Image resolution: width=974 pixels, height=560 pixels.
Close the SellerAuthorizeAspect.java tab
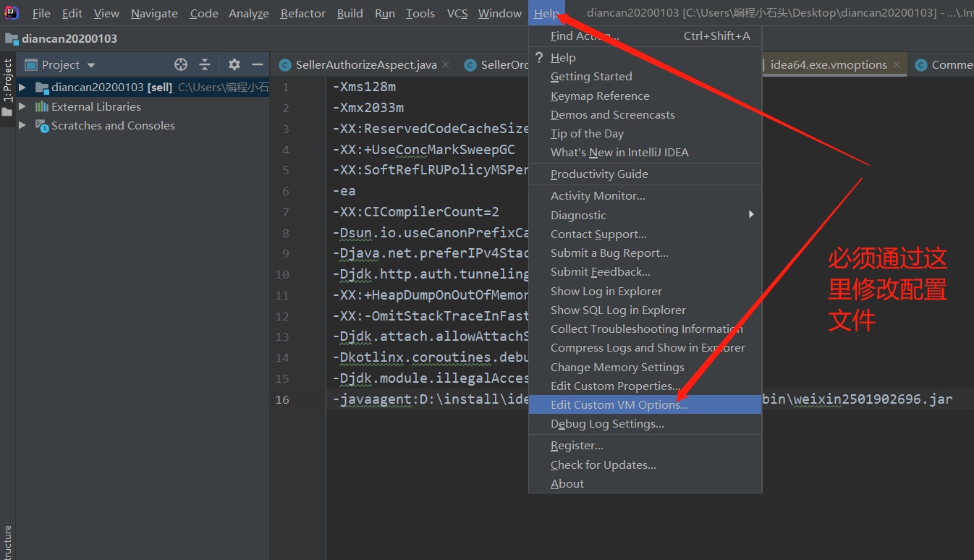tap(446, 65)
